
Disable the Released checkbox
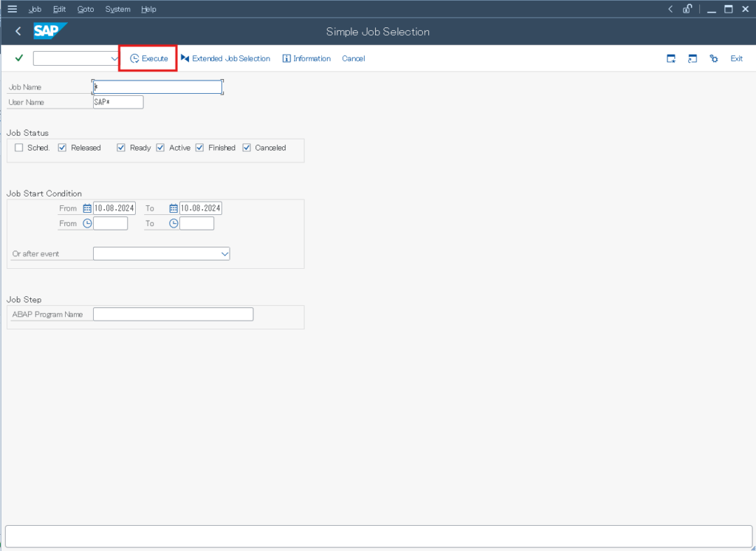click(x=62, y=147)
